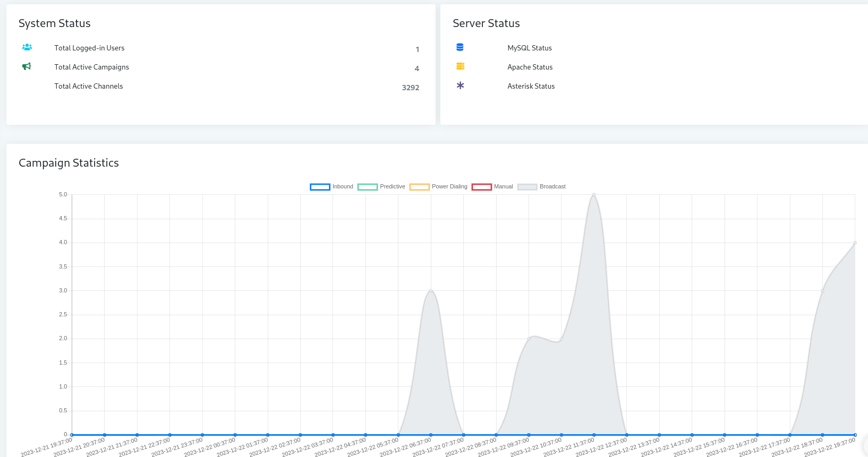
Task: Click the Broadcast peak data point at 5.0
Action: pyautogui.click(x=594, y=195)
